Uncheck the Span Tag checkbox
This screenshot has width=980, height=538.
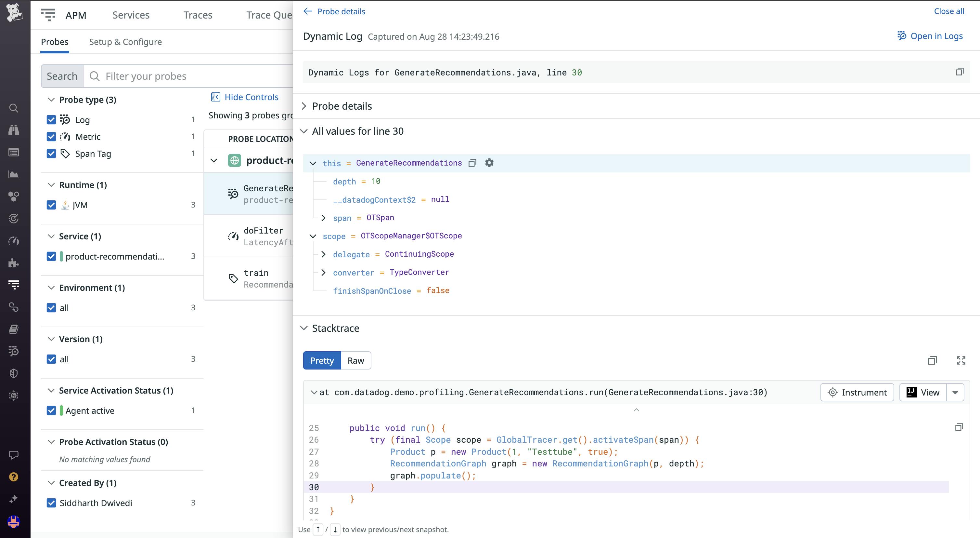pos(51,154)
